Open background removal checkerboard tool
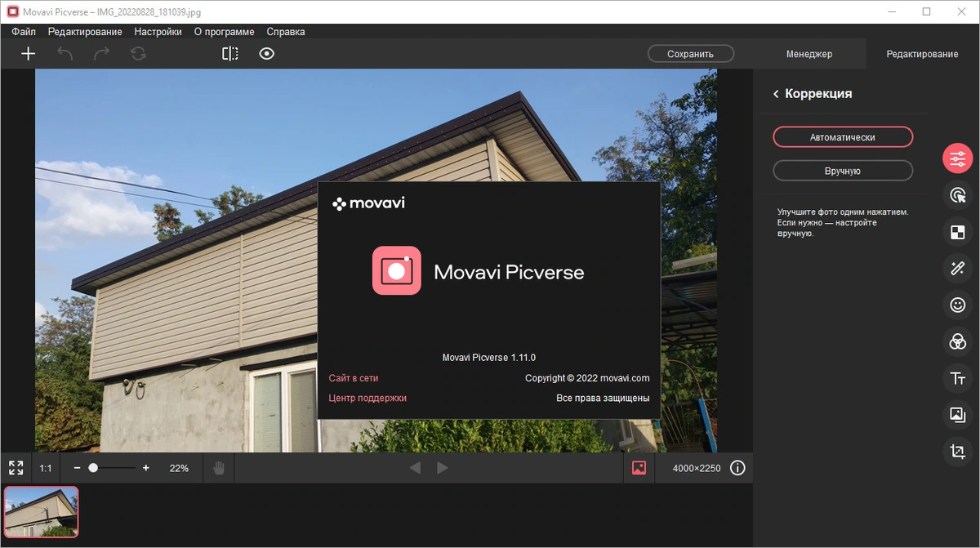 pyautogui.click(x=958, y=232)
